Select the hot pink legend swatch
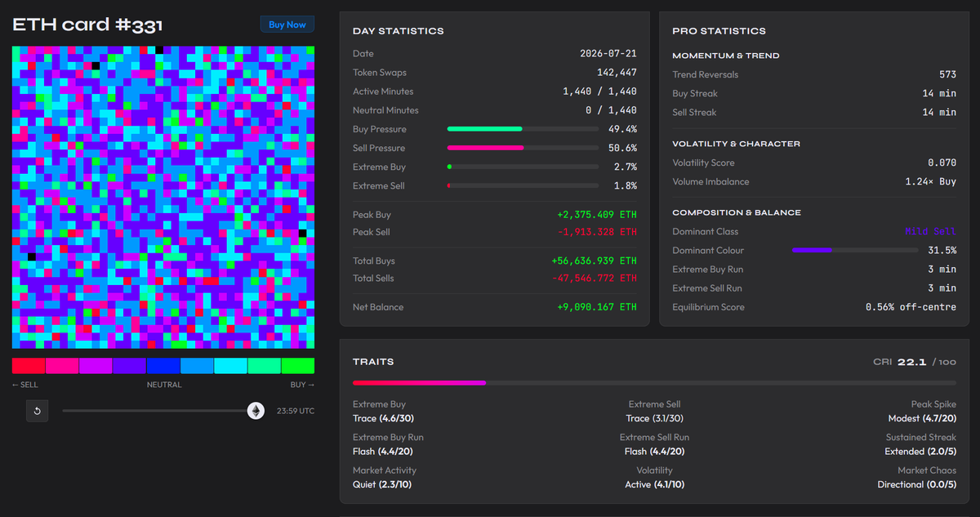 tap(62, 366)
